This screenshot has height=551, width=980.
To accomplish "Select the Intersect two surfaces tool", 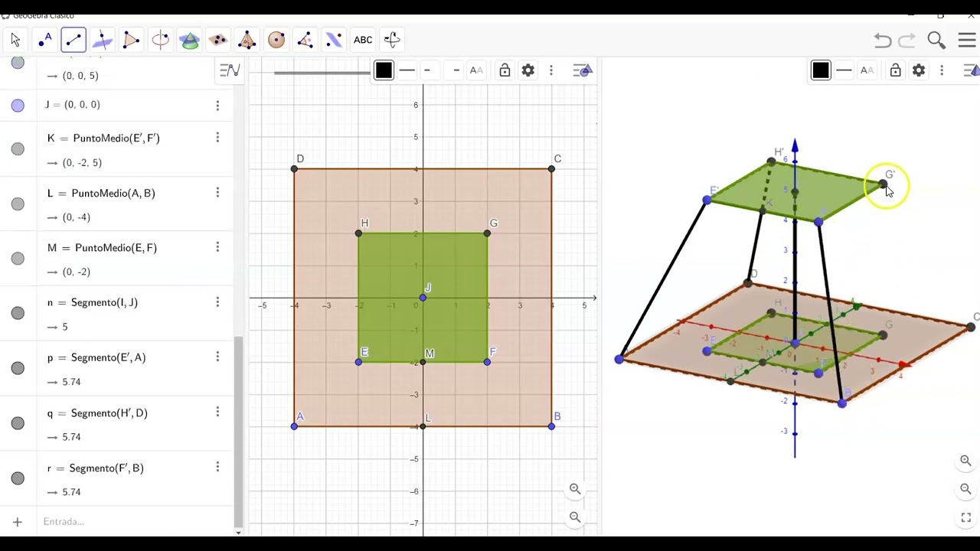I will point(190,40).
